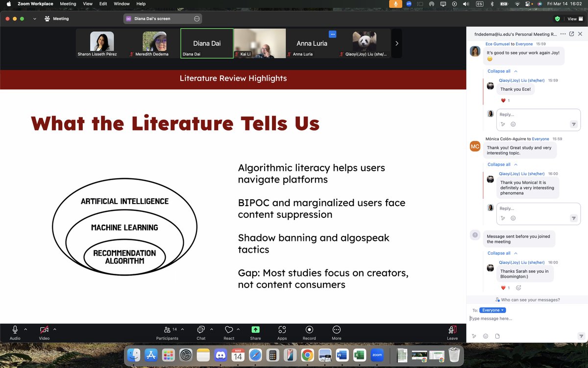Viewport: 588px width, 368px height.
Task: Click orange microphone indicator in menu bar
Action: [395, 4]
